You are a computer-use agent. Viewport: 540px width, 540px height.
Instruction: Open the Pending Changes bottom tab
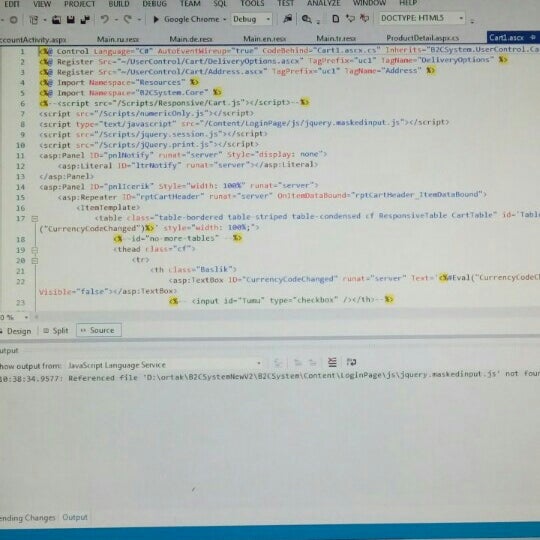(28, 518)
